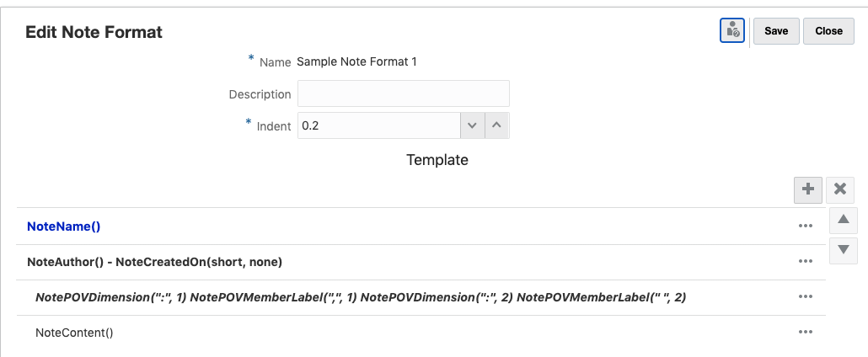868x357 pixels.
Task: Open the user assistance help icon
Action: pyautogui.click(x=732, y=31)
